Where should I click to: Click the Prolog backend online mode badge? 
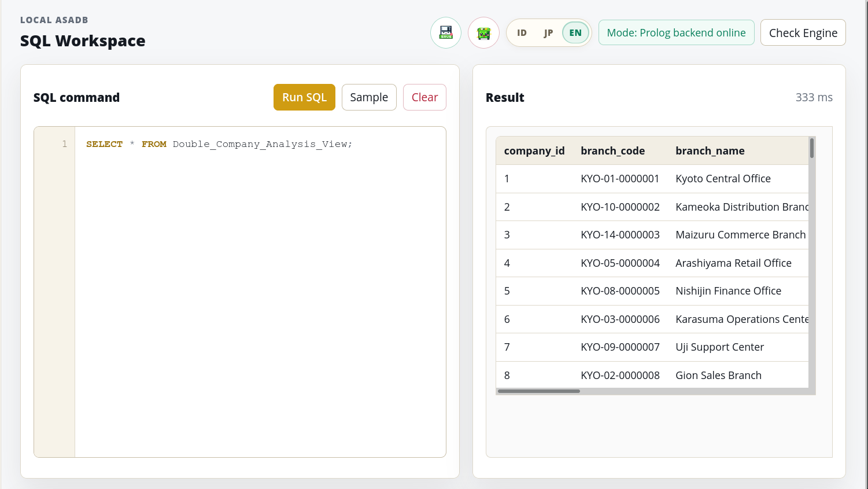point(676,32)
